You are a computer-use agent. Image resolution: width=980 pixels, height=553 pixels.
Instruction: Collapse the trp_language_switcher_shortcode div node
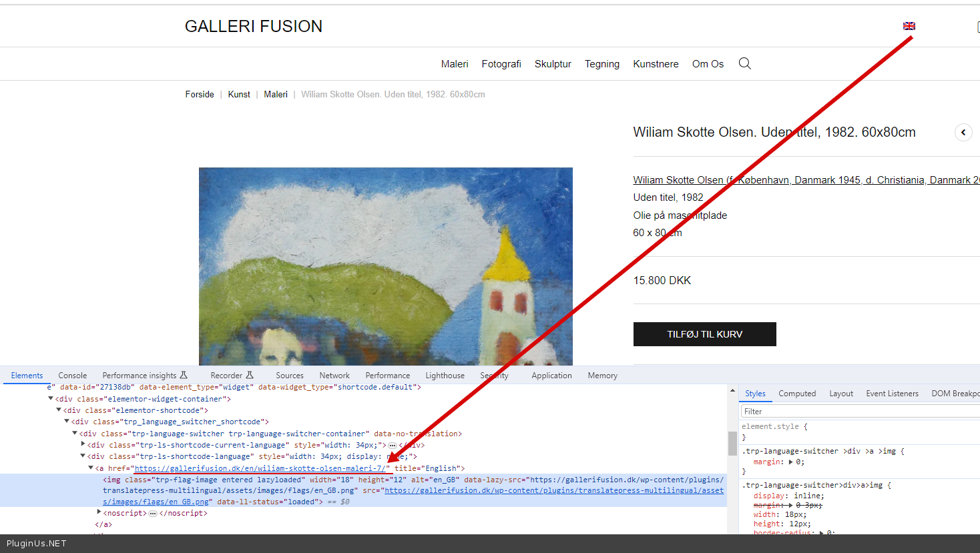coord(67,422)
